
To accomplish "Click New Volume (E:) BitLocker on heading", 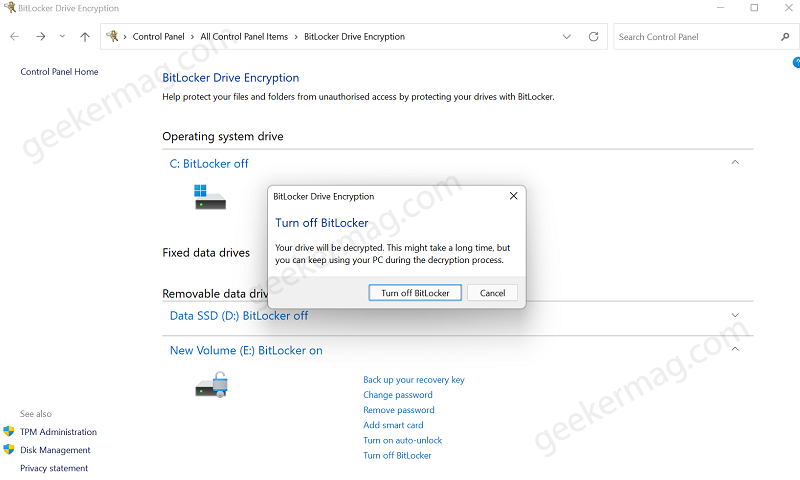I will click(246, 350).
